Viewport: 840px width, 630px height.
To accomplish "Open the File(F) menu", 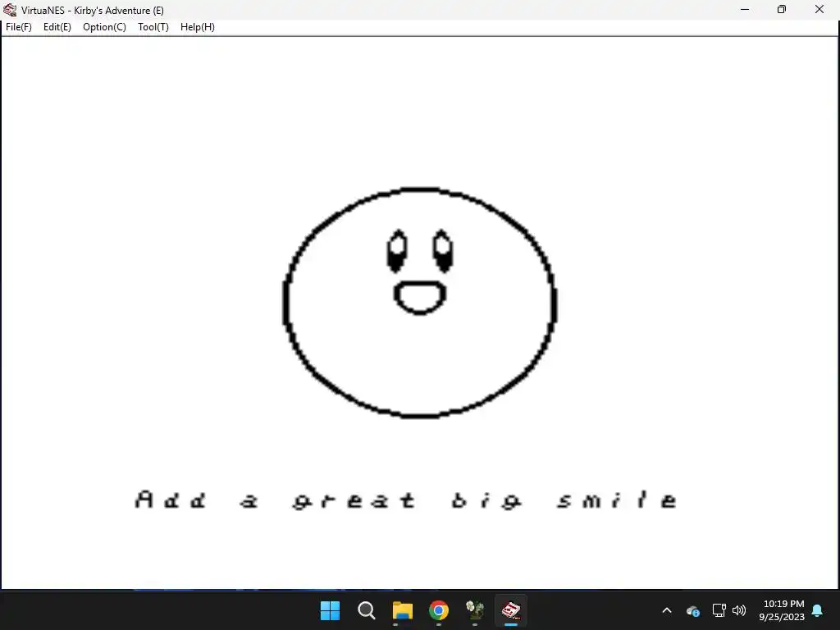I will (x=19, y=27).
